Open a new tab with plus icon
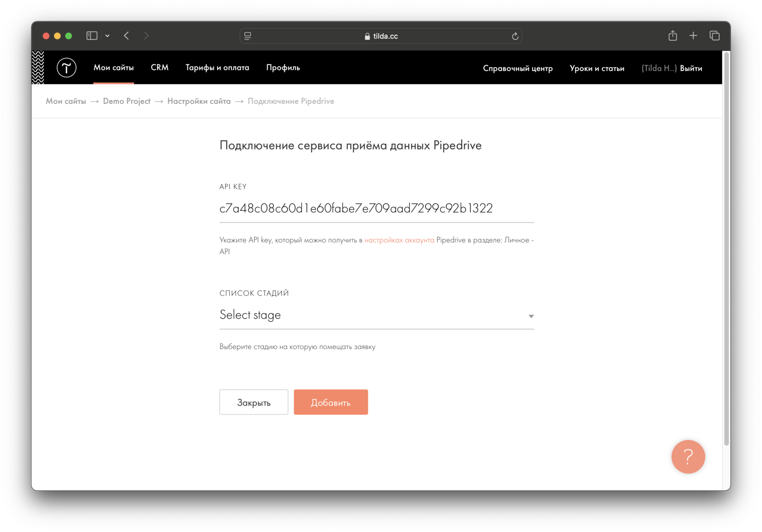Viewport: 762px width, 532px height. coord(693,35)
